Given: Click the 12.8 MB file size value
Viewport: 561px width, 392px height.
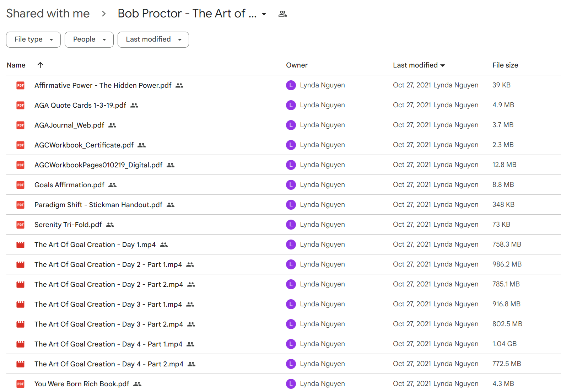Looking at the screenshot, I should [x=505, y=165].
